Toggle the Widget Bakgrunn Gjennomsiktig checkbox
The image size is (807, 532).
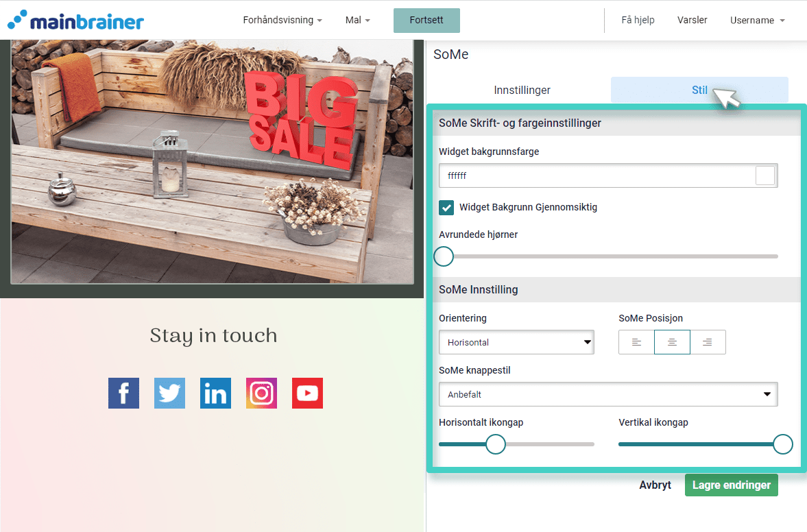[x=446, y=207]
